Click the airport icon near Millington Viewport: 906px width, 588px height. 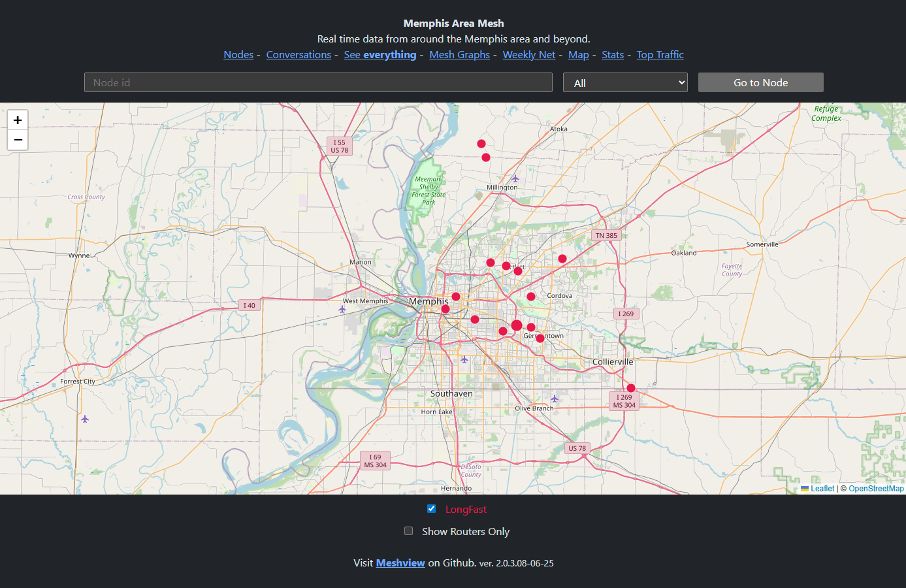pos(515,178)
